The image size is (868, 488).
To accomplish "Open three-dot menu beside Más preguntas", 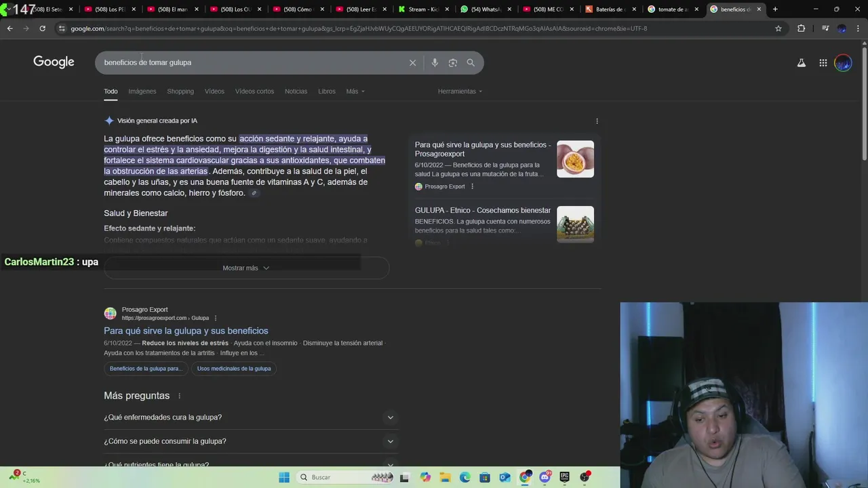I will coord(180,396).
